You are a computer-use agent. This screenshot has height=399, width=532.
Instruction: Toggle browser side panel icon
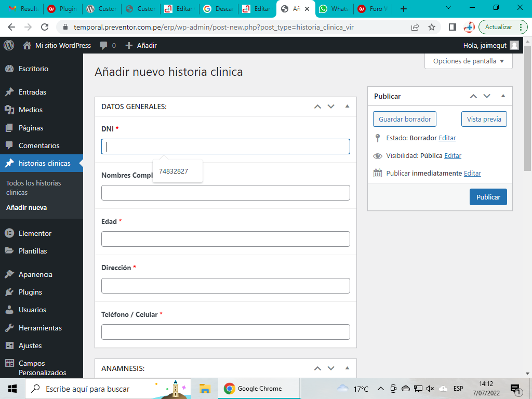click(453, 27)
